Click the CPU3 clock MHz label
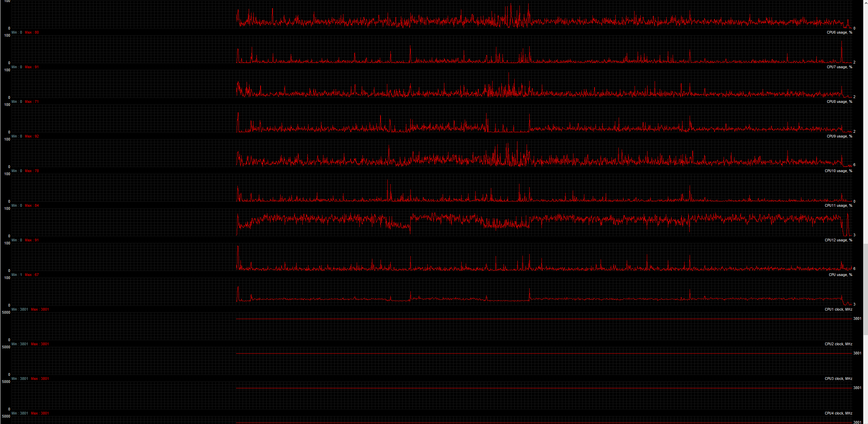868x424 pixels. click(x=838, y=379)
